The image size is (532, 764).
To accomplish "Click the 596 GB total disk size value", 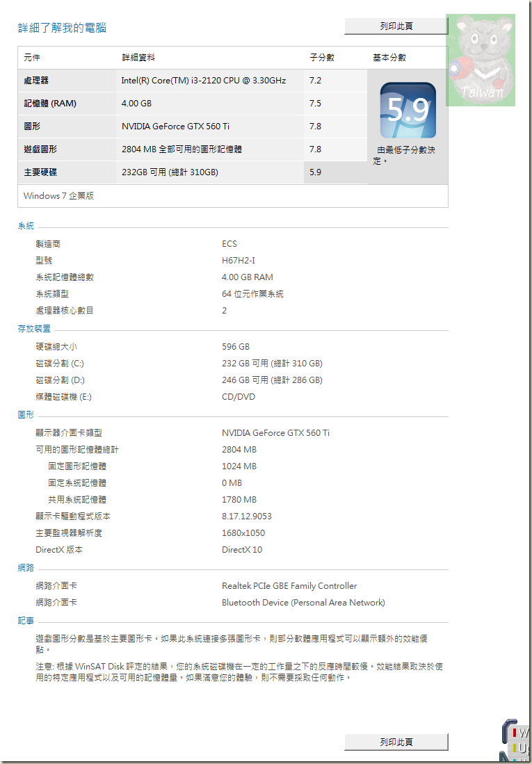I will tap(236, 347).
